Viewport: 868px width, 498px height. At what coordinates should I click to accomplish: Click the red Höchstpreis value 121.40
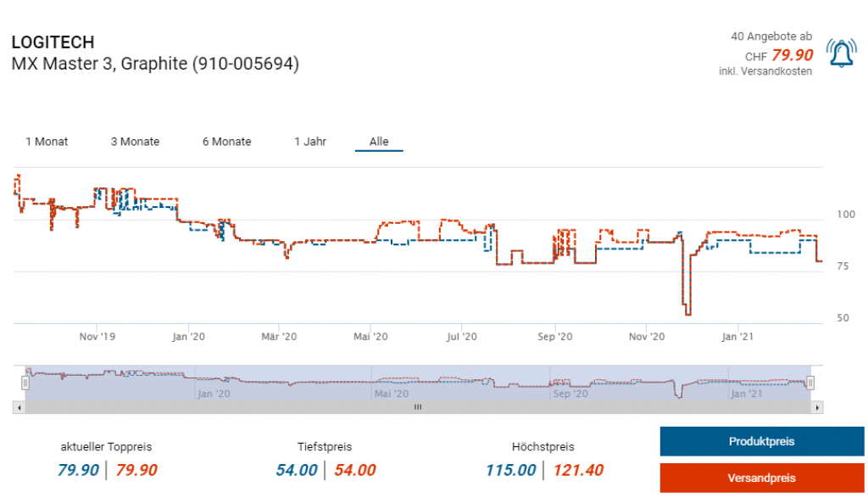[578, 470]
